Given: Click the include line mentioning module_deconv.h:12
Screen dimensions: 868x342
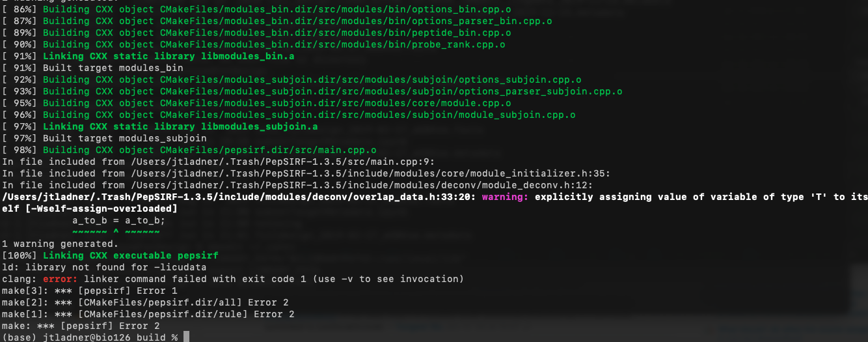Looking at the screenshot, I should point(297,185).
